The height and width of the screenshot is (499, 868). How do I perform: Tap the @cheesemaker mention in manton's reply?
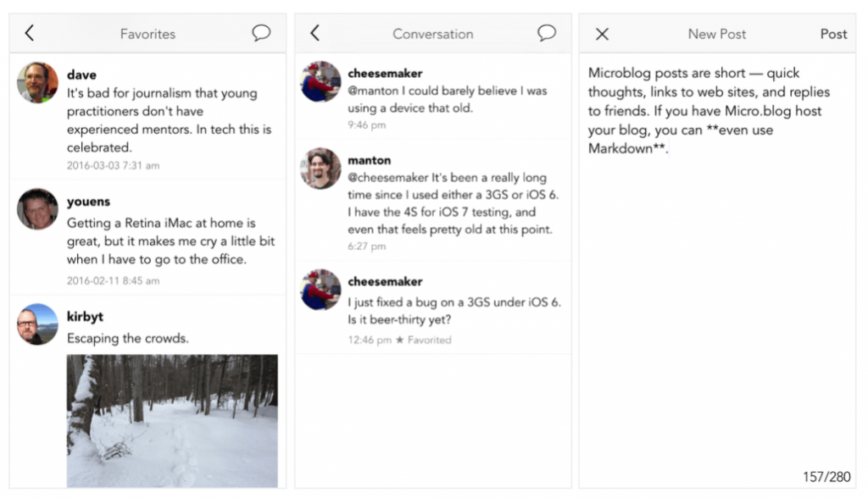coord(387,178)
